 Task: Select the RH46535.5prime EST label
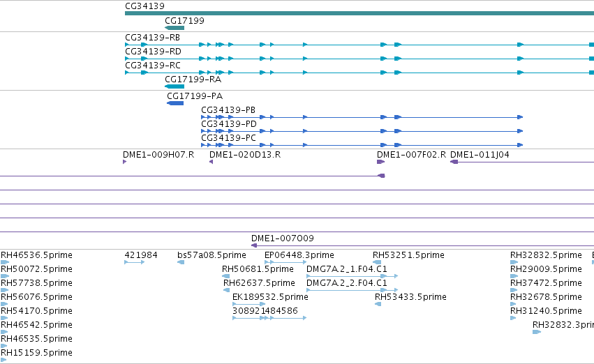pos(36,339)
